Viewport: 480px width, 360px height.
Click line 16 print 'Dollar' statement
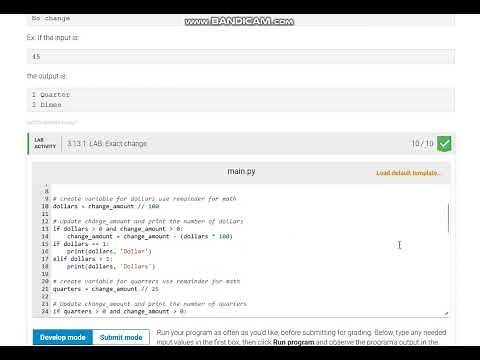click(x=109, y=251)
